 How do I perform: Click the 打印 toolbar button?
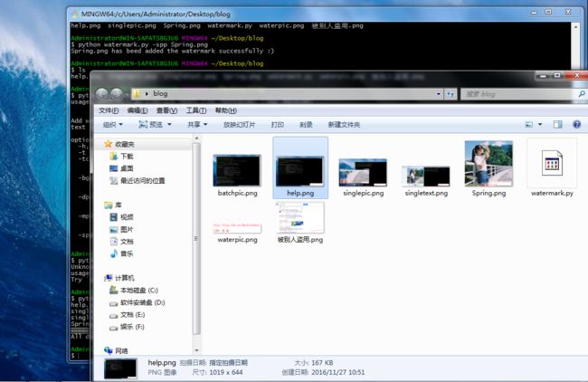pos(278,125)
